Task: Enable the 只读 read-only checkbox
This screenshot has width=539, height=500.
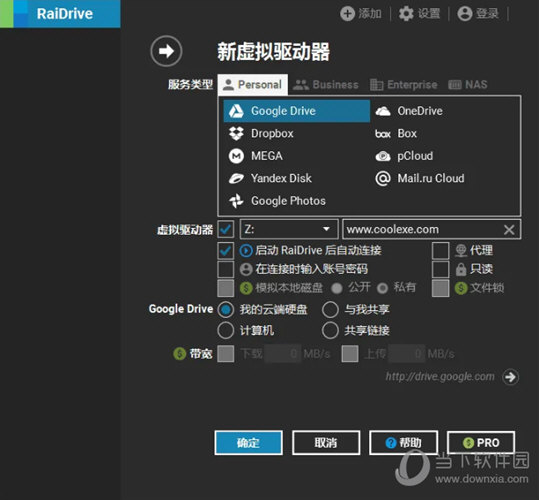Action: 440,269
